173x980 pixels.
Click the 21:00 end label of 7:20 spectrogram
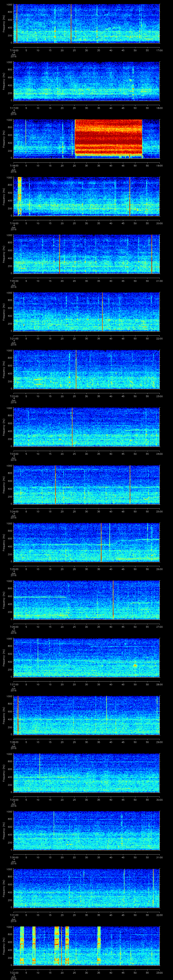(x=159, y=281)
